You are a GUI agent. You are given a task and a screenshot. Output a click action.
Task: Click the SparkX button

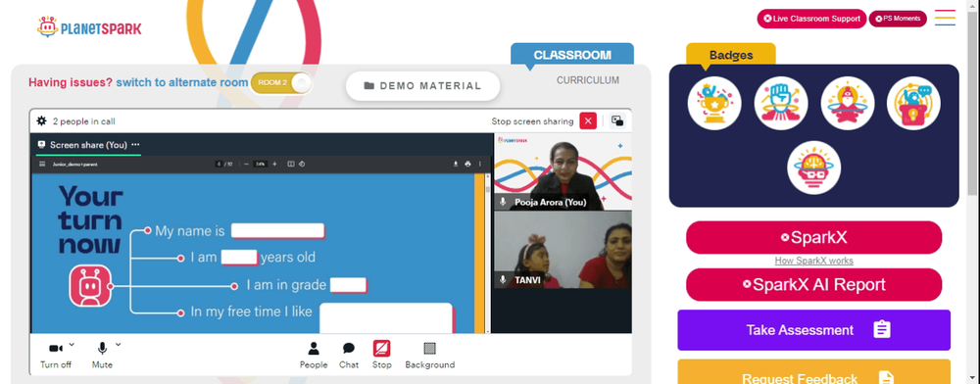(813, 237)
